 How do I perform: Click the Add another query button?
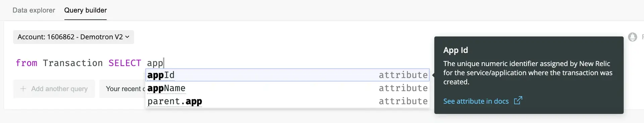pyautogui.click(x=54, y=89)
